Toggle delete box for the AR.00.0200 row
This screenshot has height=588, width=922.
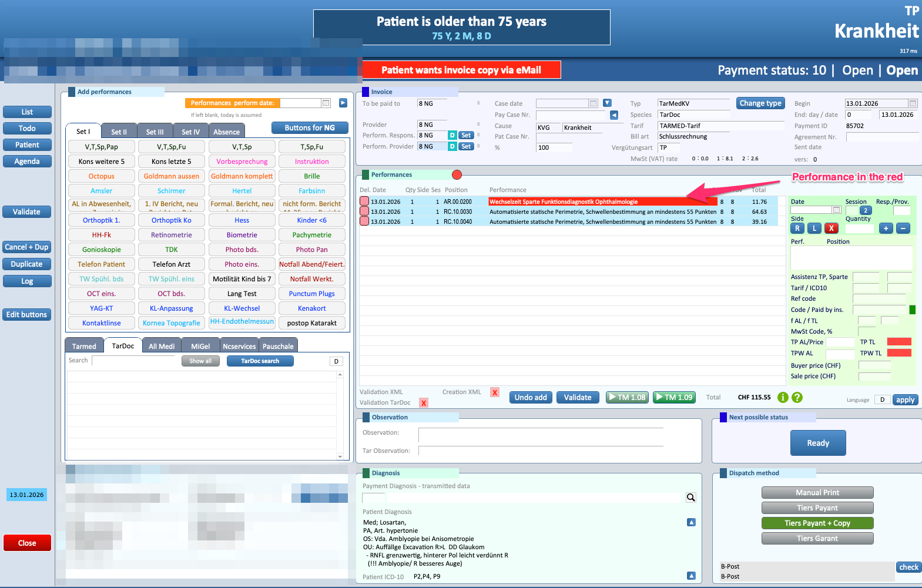click(364, 201)
